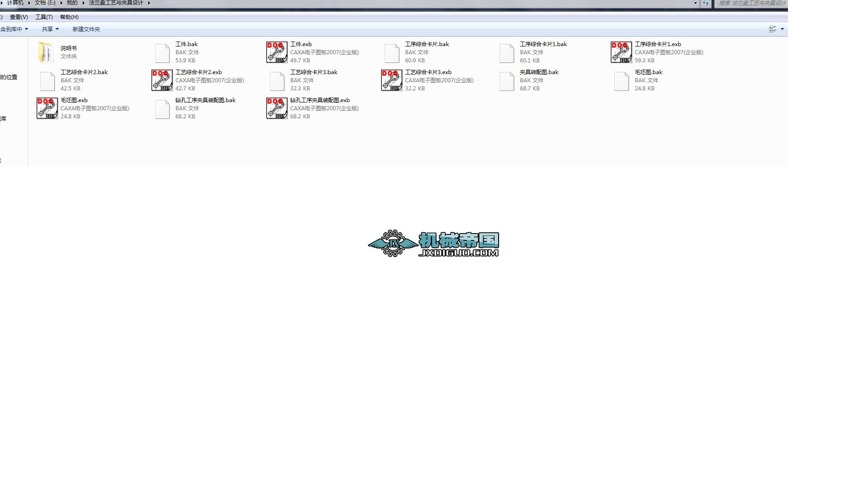This screenshot has height=488, width=868.
Task: Click the change view layout icon
Action: coord(772,29)
